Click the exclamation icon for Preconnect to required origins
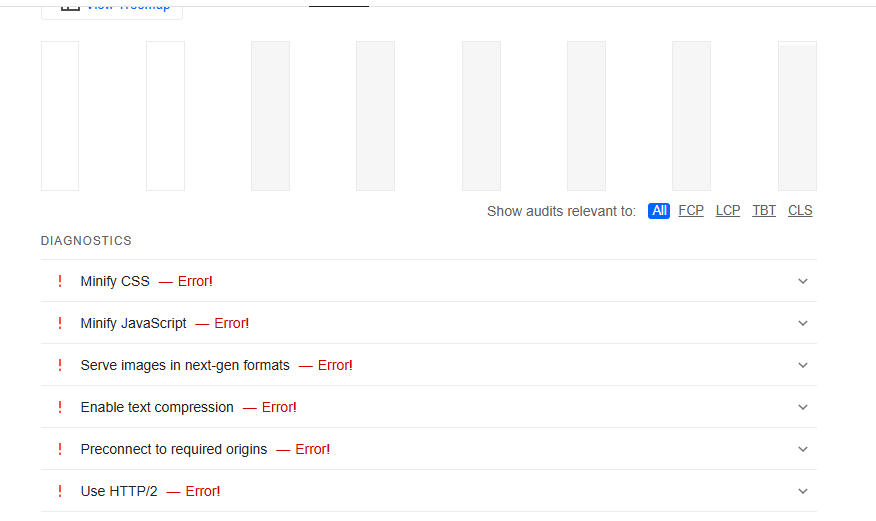This screenshot has width=876, height=521. click(x=60, y=449)
